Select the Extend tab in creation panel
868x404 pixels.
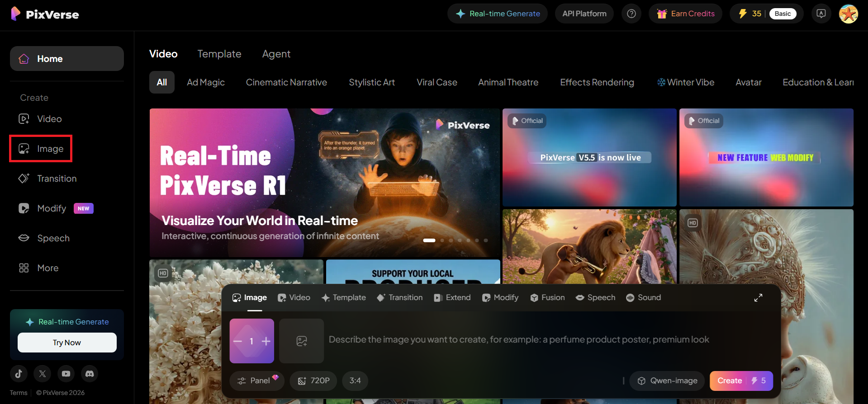click(x=452, y=297)
